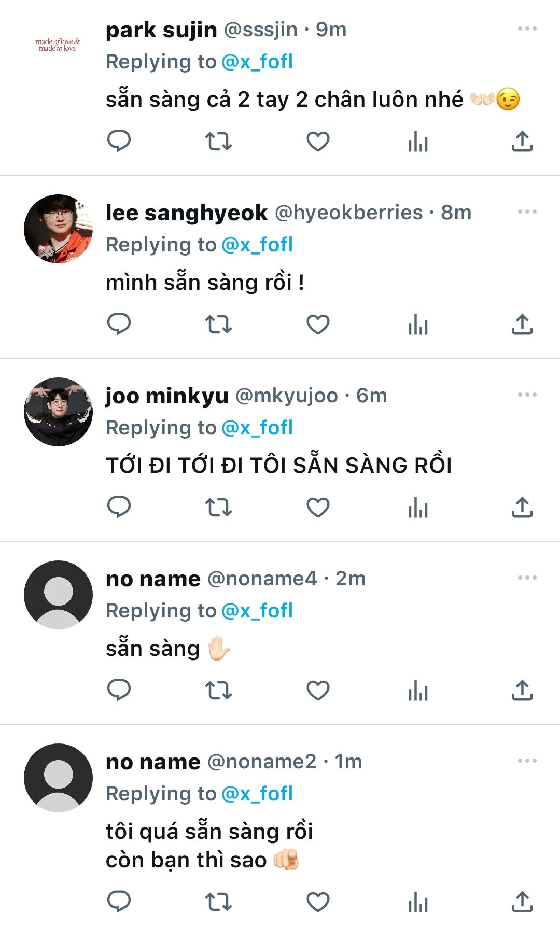Open more options for park sujin's tweet

coord(527,29)
